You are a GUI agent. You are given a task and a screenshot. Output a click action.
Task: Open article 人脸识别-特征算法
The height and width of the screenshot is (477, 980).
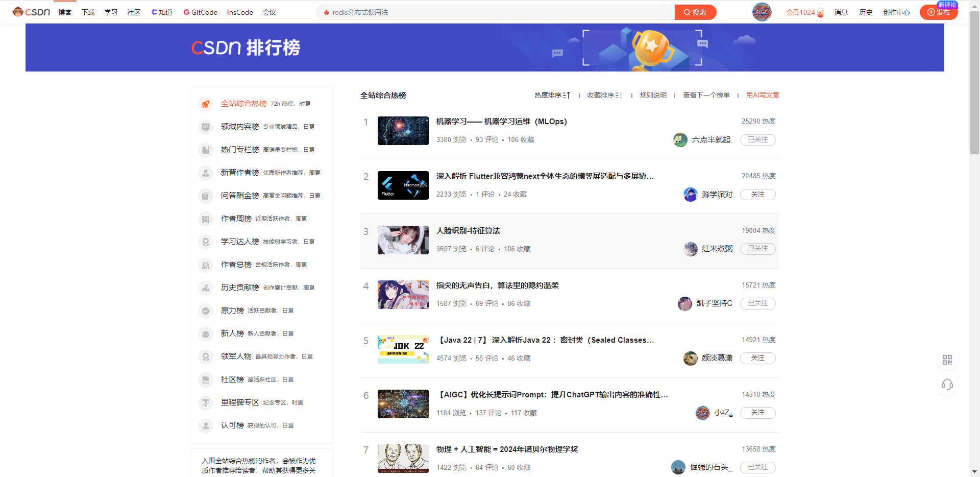[x=468, y=231]
